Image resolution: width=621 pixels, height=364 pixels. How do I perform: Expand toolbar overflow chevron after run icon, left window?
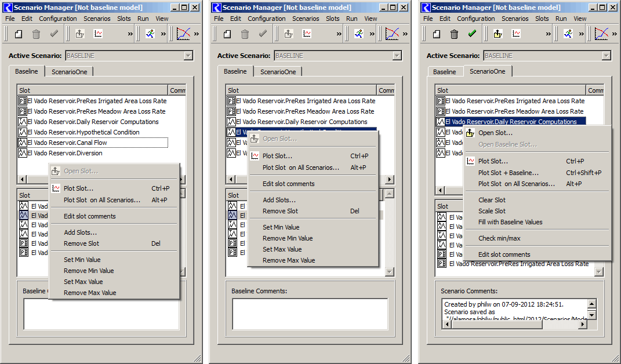pyautogui.click(x=163, y=34)
